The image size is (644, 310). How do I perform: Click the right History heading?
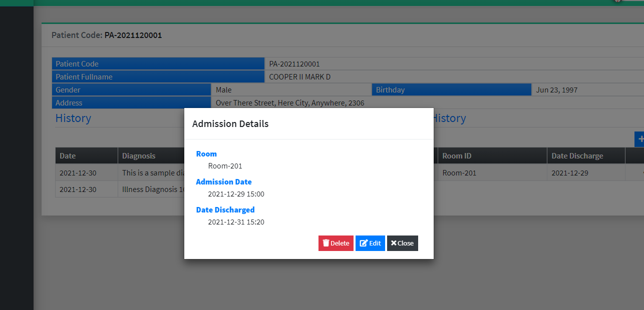449,118
